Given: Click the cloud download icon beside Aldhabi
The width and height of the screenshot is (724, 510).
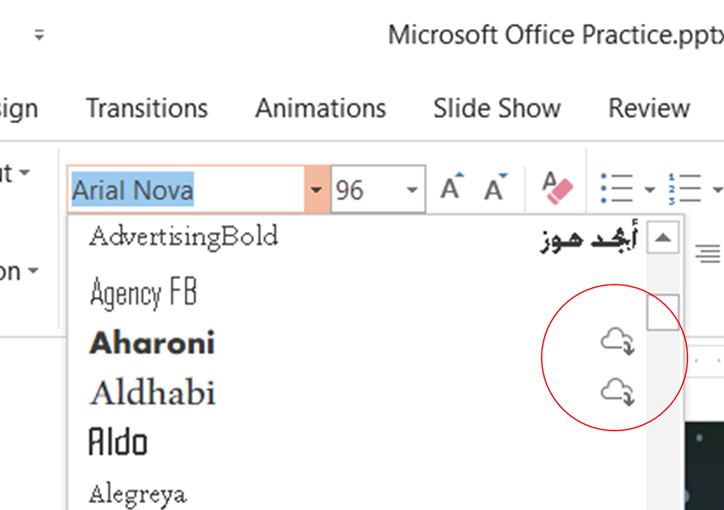Looking at the screenshot, I should point(617,391).
